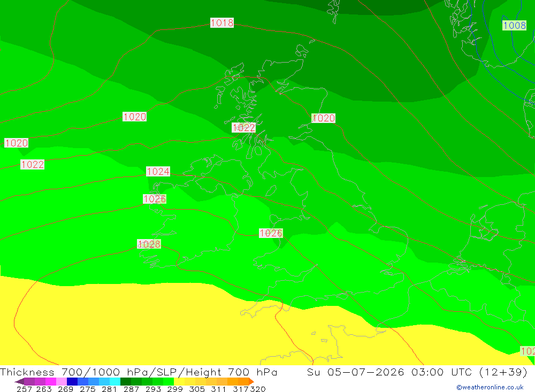Click the 1028 isobar label
This screenshot has height=392, width=535.
(x=149, y=244)
